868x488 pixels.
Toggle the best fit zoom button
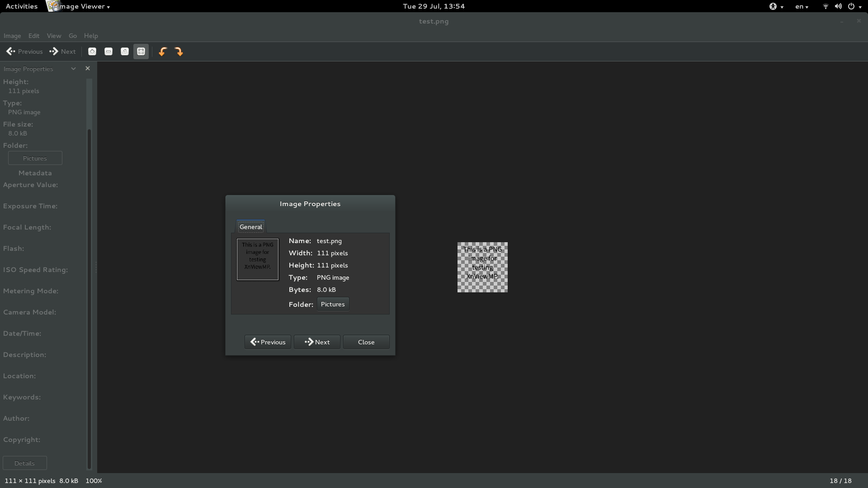tap(141, 52)
